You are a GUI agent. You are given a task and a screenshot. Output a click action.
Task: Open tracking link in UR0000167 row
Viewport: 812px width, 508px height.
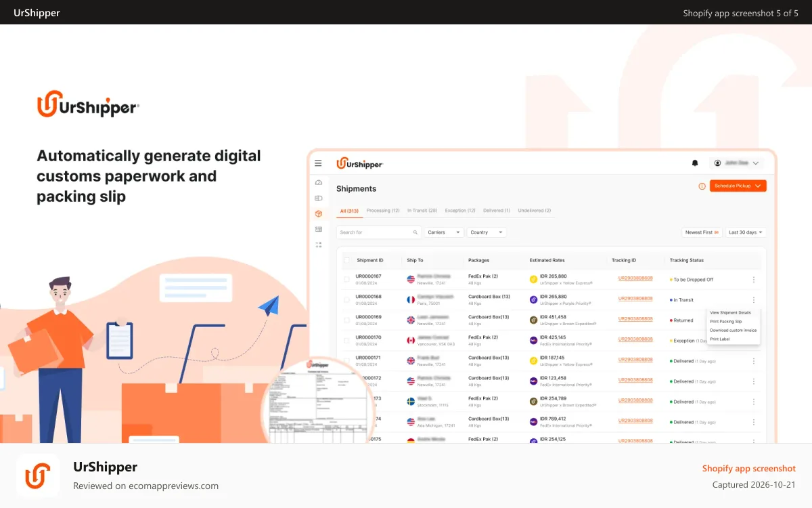635,278
